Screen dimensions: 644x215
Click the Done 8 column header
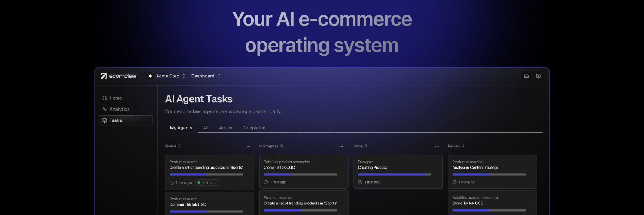(x=360, y=146)
